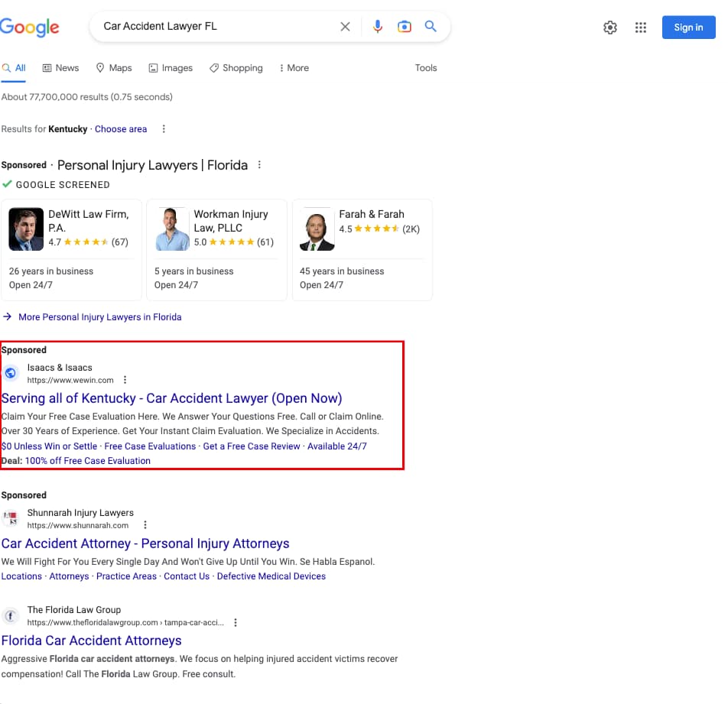The height and width of the screenshot is (704, 728).
Task: Click the Isaacs & Isaacs advertiser name
Action: (60, 368)
